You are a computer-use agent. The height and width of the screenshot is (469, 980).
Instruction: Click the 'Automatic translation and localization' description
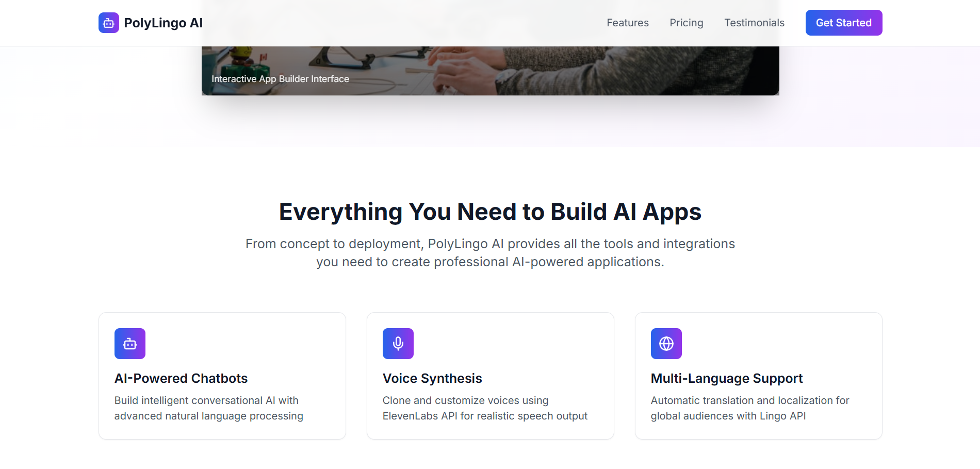click(750, 408)
